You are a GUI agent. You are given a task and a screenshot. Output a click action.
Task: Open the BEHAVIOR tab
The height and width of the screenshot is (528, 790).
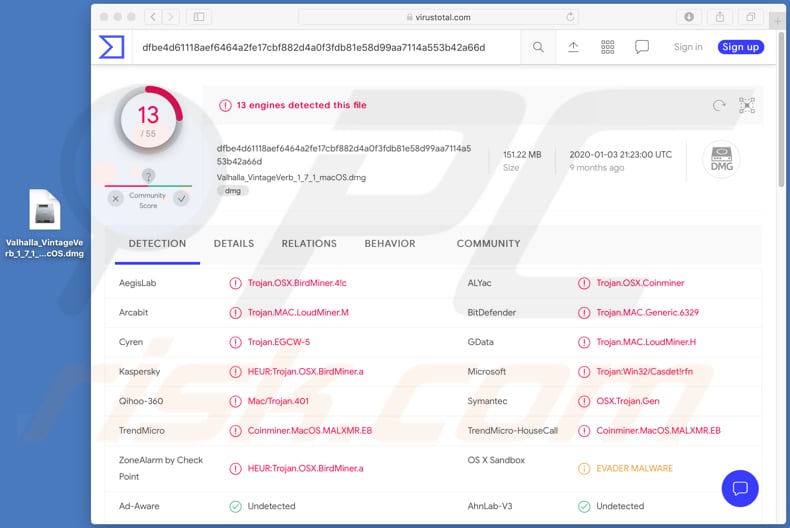(x=390, y=243)
